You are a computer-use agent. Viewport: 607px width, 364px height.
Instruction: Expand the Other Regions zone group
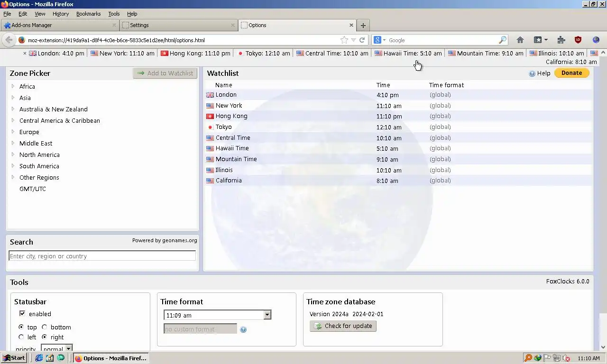click(13, 177)
